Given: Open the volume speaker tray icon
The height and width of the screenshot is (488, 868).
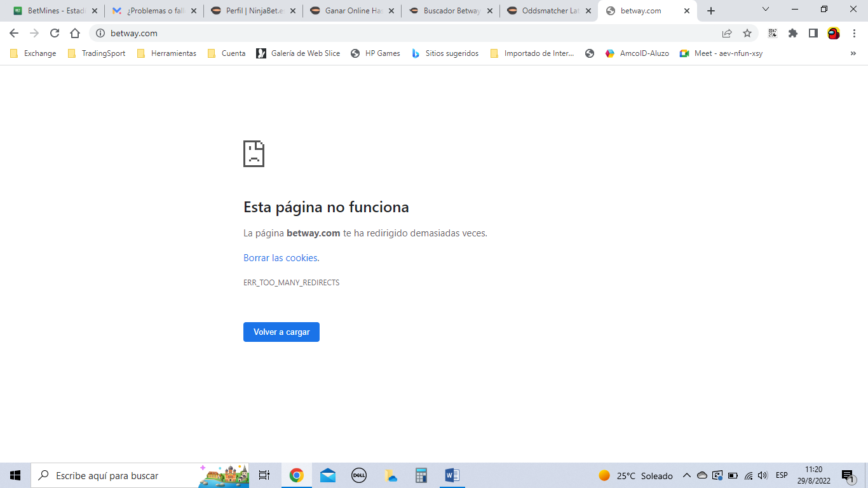Looking at the screenshot, I should click(763, 475).
